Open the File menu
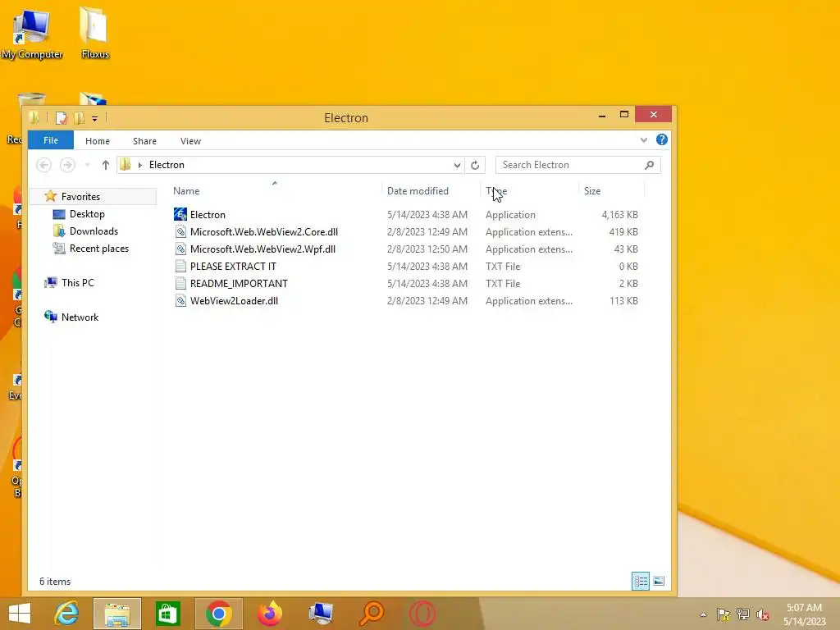840x630 pixels. coord(51,140)
